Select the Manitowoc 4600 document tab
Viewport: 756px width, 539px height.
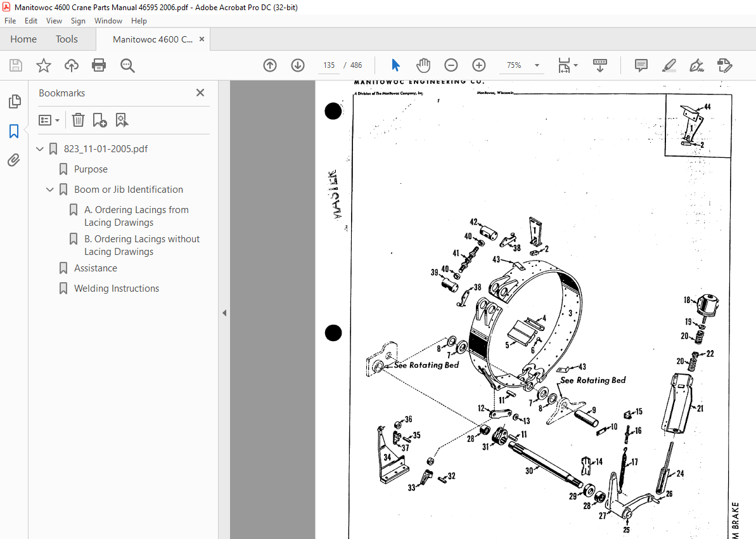pos(152,39)
